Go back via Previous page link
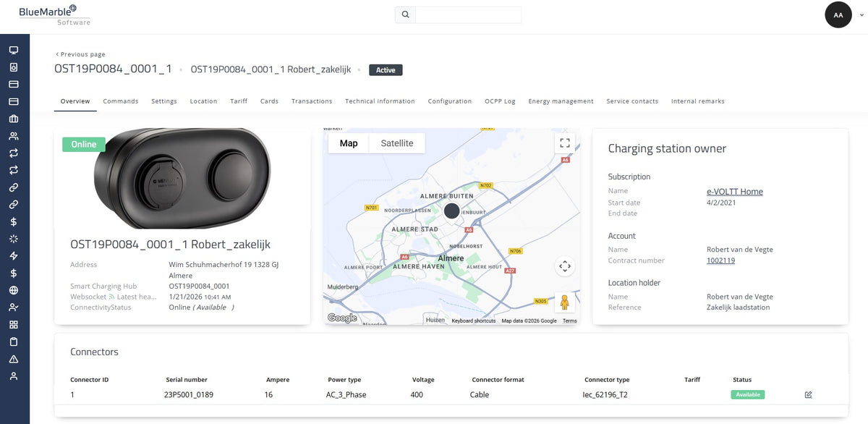868x424 pixels. pos(80,54)
